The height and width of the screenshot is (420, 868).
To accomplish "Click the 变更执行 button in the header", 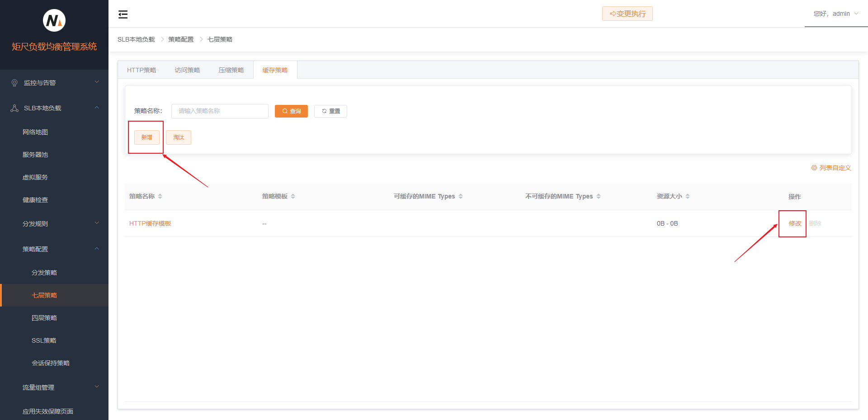I will coord(627,14).
